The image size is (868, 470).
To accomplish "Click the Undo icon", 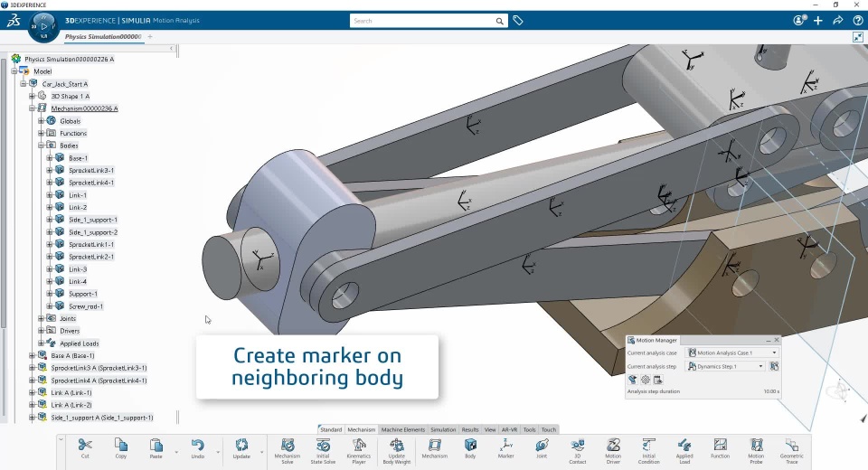I will pos(198,445).
